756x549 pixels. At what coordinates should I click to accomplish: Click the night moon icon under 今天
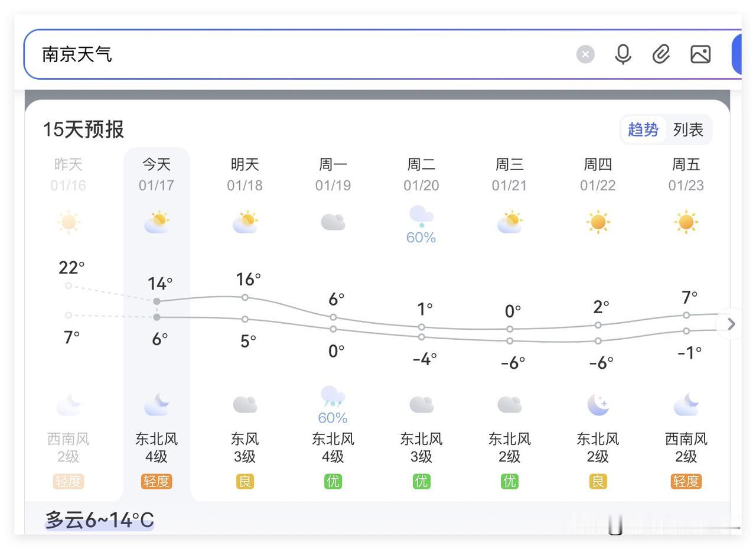pyautogui.click(x=157, y=404)
